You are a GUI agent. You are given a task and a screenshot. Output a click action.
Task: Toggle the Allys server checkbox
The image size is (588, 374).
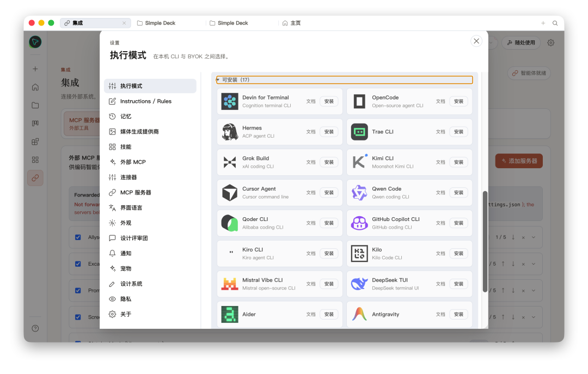[x=78, y=237]
